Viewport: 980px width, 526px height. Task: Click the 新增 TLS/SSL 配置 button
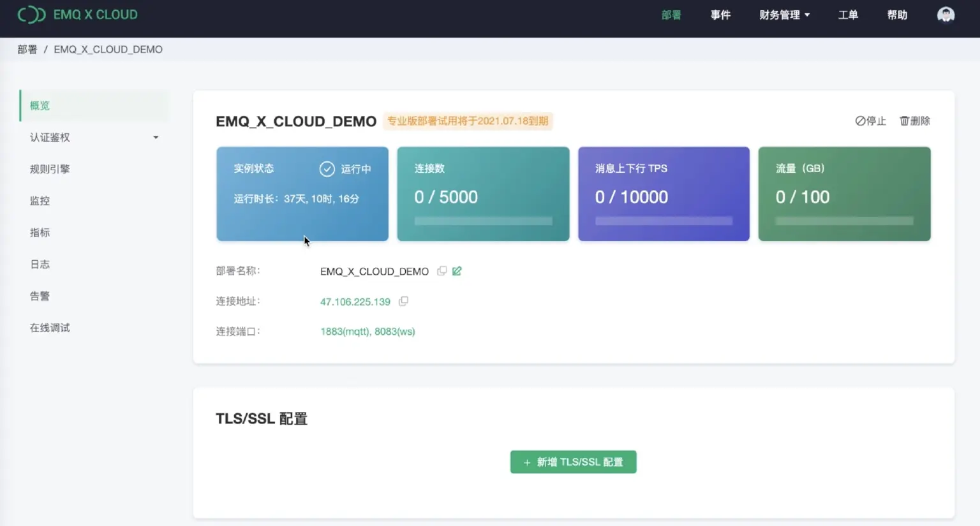[572, 462]
